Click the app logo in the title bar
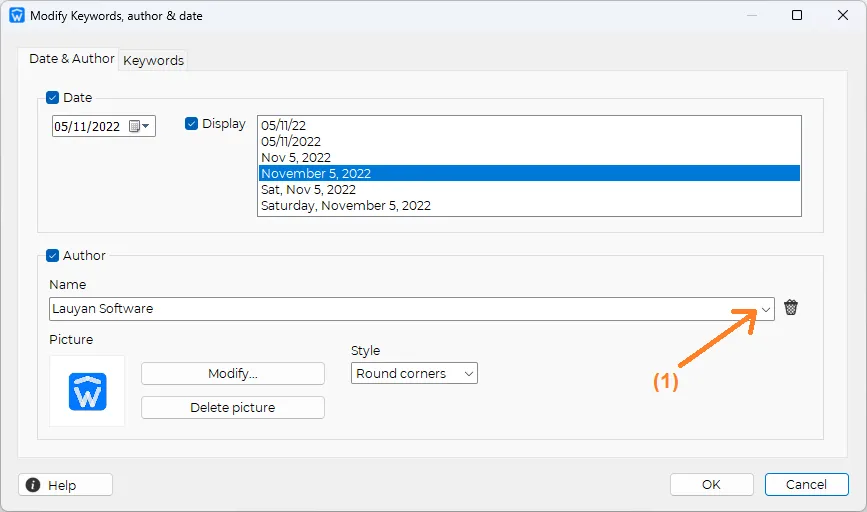Viewport: 867px width, 512px height. [x=17, y=15]
